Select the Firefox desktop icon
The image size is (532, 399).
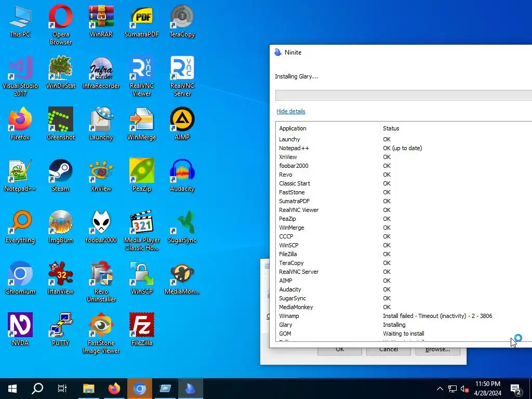20,124
